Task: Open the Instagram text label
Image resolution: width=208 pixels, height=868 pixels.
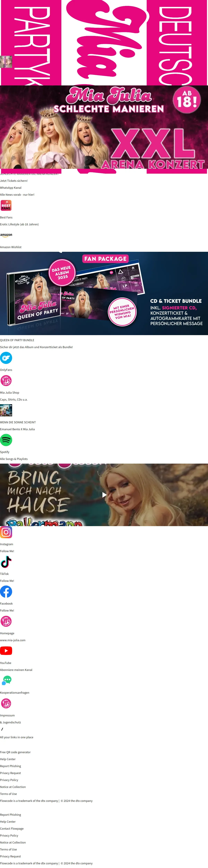Action: 7,544
